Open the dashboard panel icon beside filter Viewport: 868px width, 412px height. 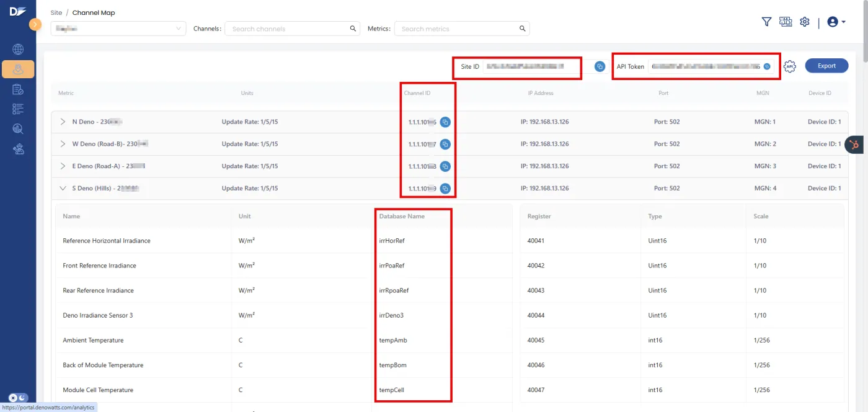point(786,22)
